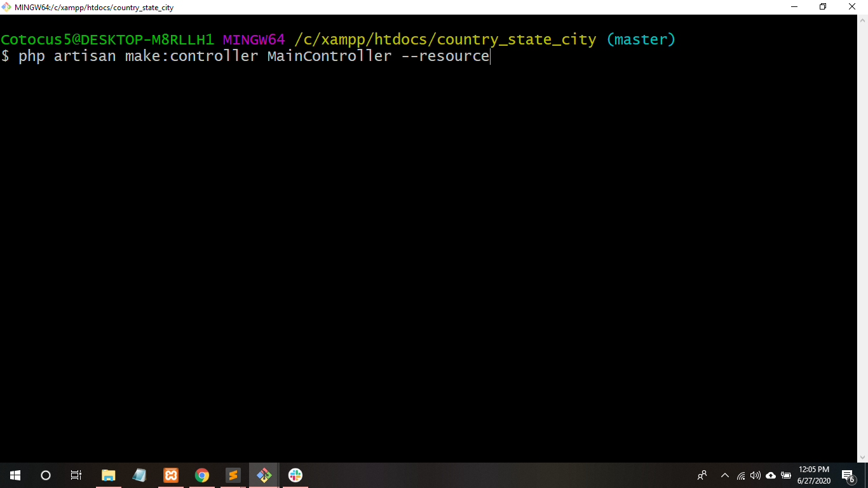Restore down the MINGW64 terminal window
This screenshot has width=868, height=488.
(x=823, y=7)
